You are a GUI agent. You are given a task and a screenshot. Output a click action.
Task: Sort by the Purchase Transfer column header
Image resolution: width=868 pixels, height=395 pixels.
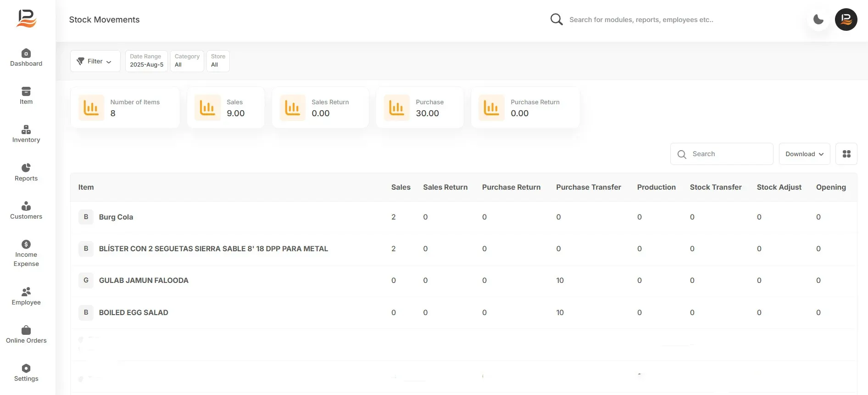(589, 187)
